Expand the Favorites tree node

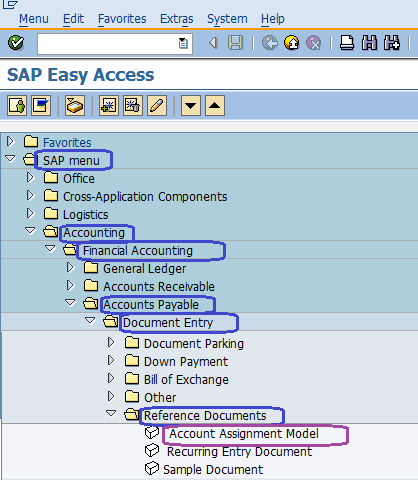[x=10, y=141]
